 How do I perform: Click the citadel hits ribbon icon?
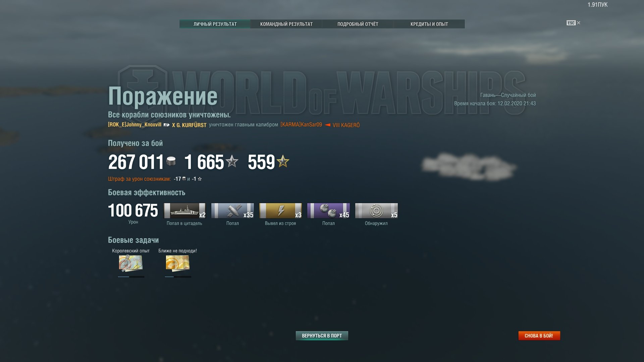coord(184,210)
